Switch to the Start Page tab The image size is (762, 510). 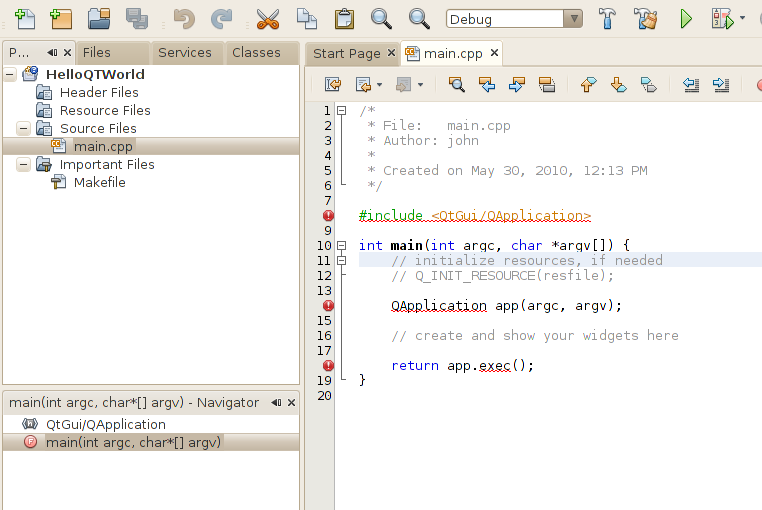(346, 53)
